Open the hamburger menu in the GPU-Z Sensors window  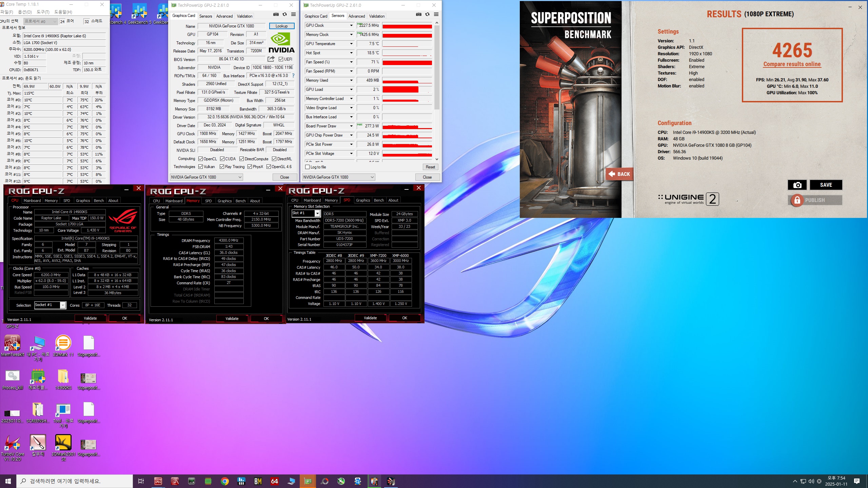tap(436, 15)
